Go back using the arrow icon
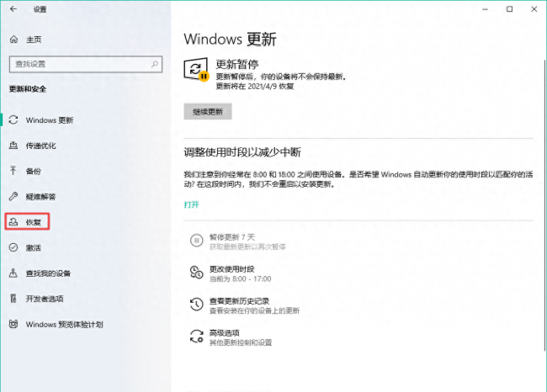Viewport: 547px width, 392px height. (13, 9)
